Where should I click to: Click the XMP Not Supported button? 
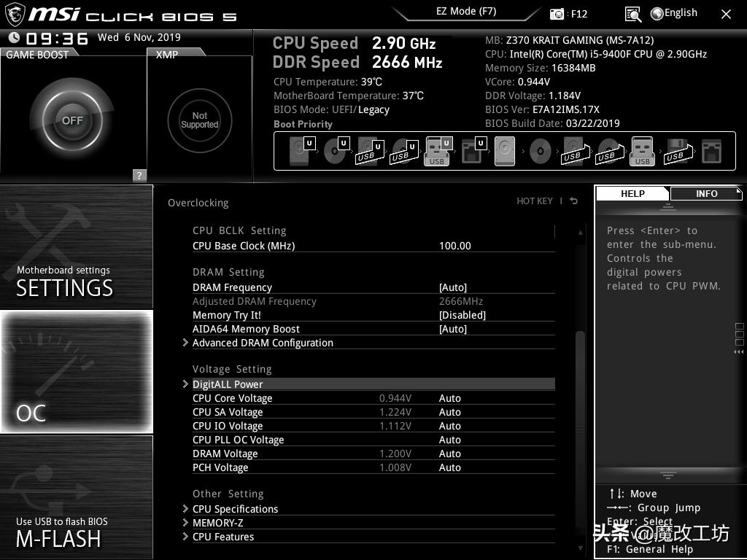[x=200, y=120]
